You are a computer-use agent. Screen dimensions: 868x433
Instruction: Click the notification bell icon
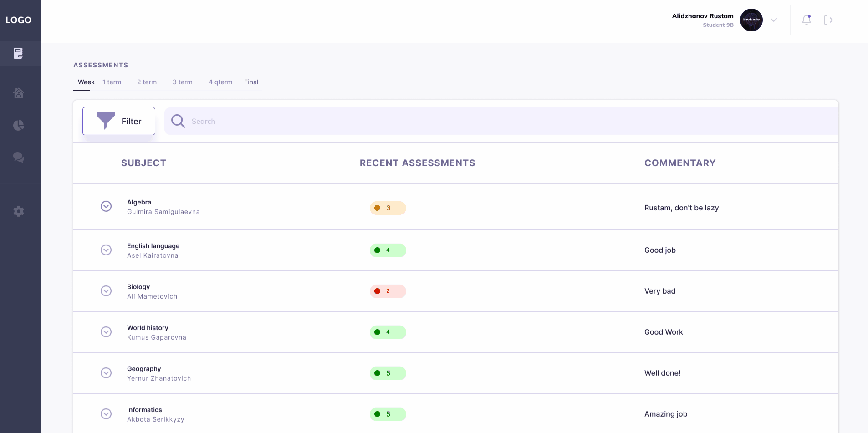(x=807, y=20)
